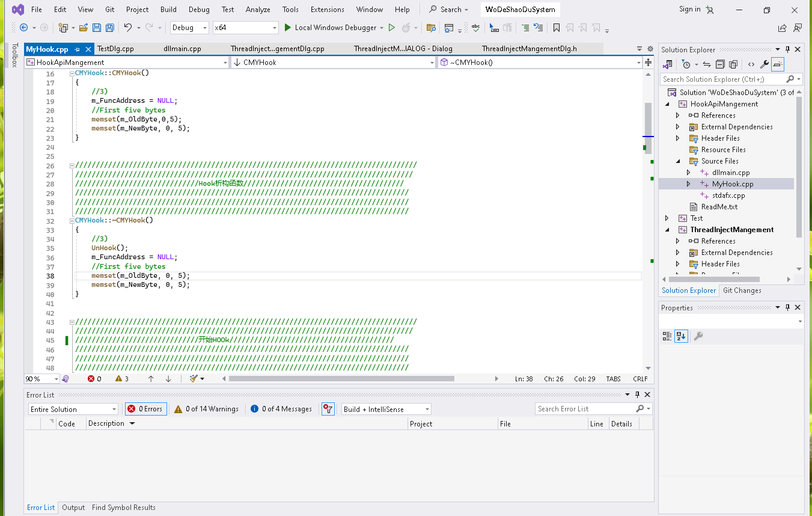Screen dimensions: 812x516
Task: Click the View Code brackets icon
Action: click(751, 64)
